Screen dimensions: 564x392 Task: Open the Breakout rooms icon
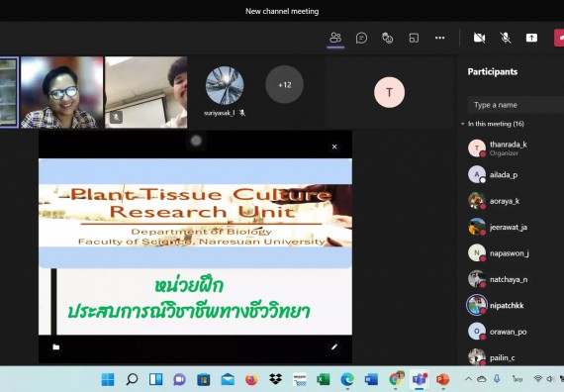[x=414, y=38]
